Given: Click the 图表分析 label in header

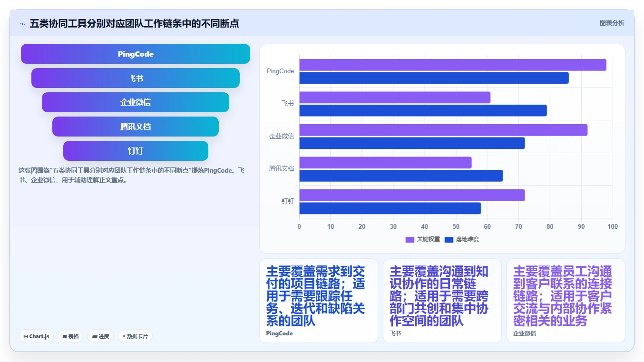Looking at the screenshot, I should 612,23.
